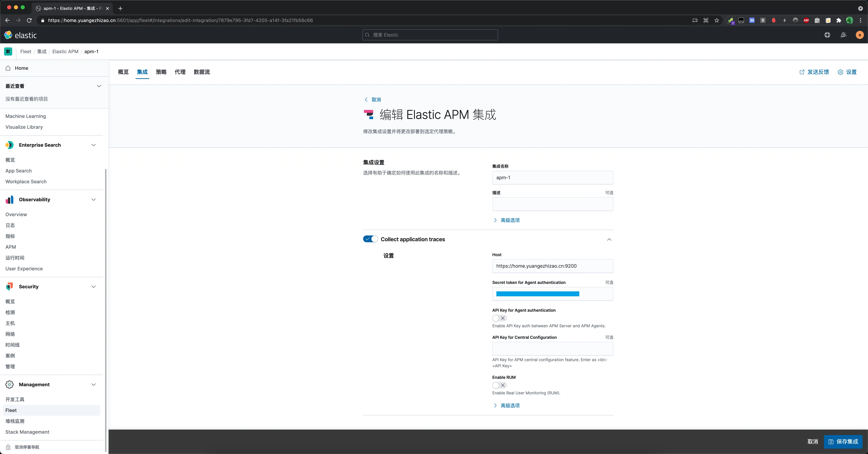Viewport: 868px width, 454px height.
Task: Click the Home icon in sidebar
Action: 8,68
